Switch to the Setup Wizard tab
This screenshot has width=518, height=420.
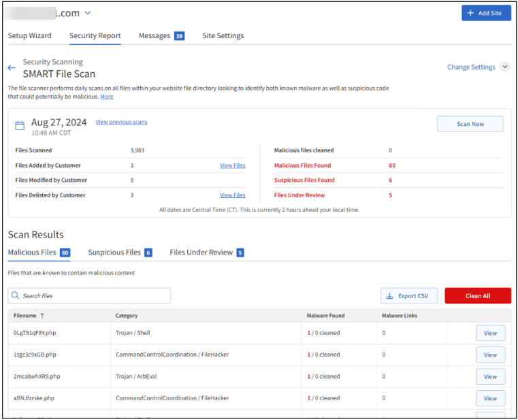tap(29, 36)
